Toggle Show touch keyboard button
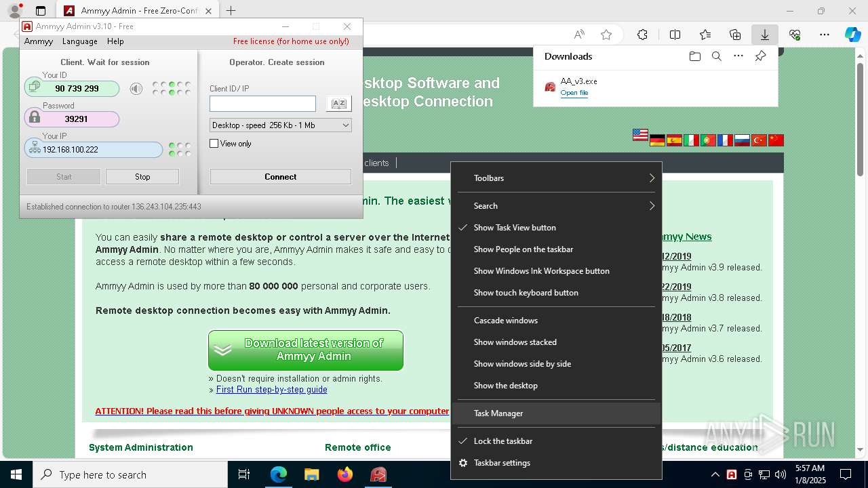Screen dimensions: 868x488 click(x=556, y=293)
